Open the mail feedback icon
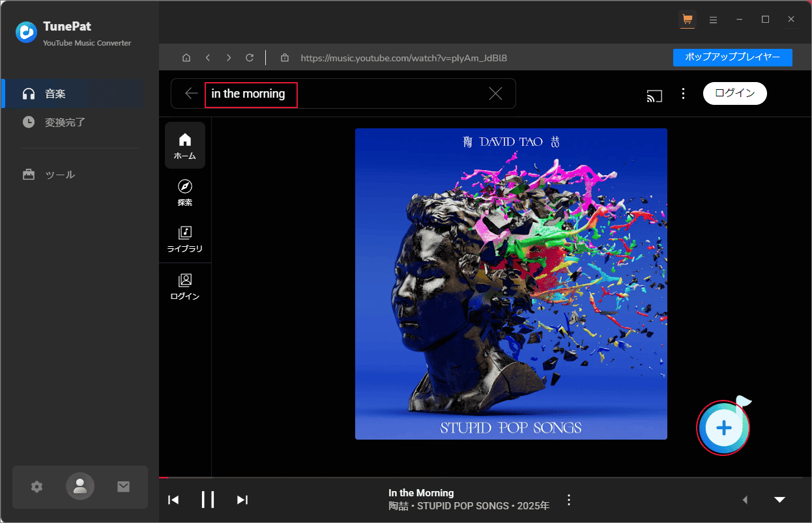 coord(123,487)
